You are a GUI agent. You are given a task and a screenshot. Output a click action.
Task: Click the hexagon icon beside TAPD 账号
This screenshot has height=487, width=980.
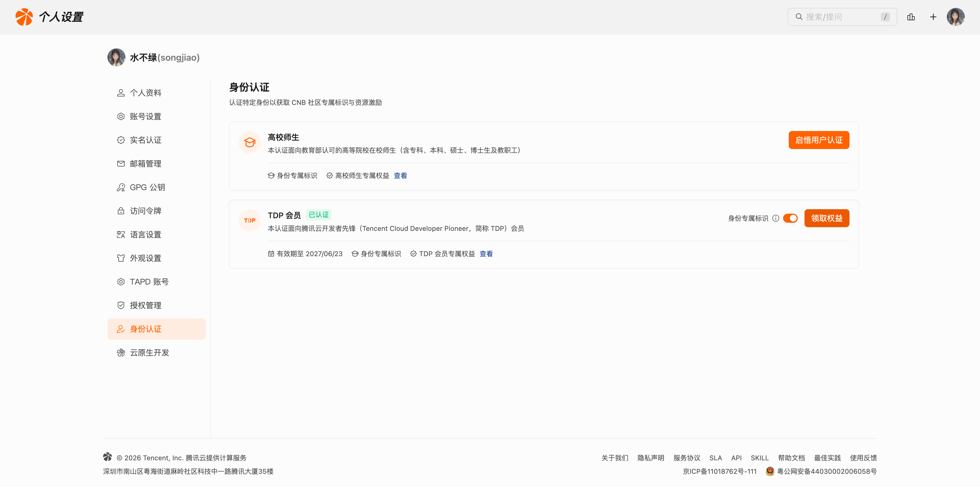pyautogui.click(x=121, y=282)
